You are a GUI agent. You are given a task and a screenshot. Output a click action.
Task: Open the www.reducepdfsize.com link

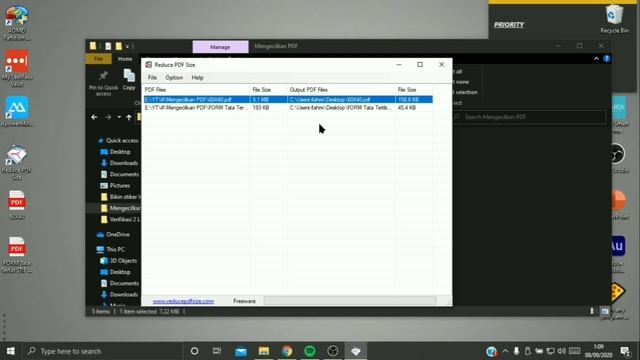click(183, 301)
